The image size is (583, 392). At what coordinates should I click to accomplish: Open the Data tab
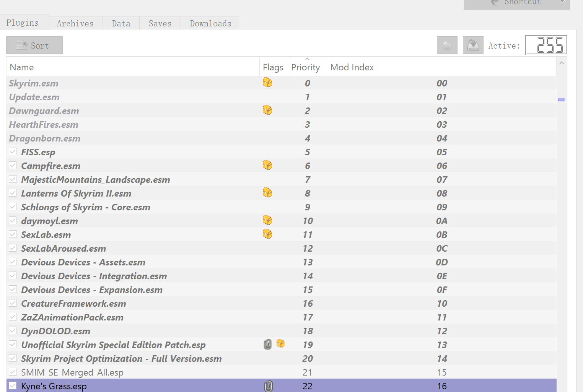pyautogui.click(x=121, y=23)
